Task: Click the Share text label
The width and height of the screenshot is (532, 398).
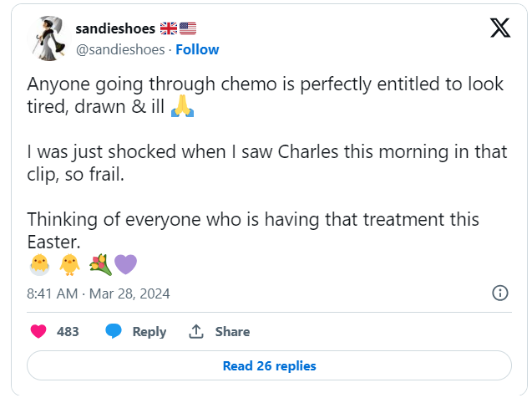Action: click(232, 332)
